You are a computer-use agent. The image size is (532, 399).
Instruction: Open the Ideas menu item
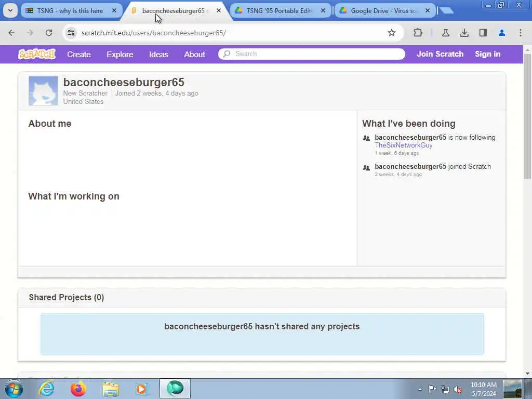159,54
